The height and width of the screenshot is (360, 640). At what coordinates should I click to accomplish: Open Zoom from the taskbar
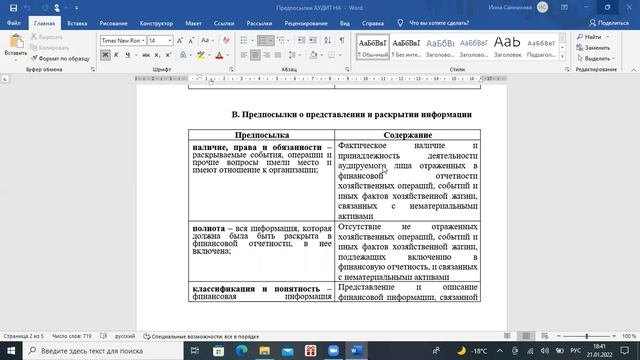coord(333,351)
